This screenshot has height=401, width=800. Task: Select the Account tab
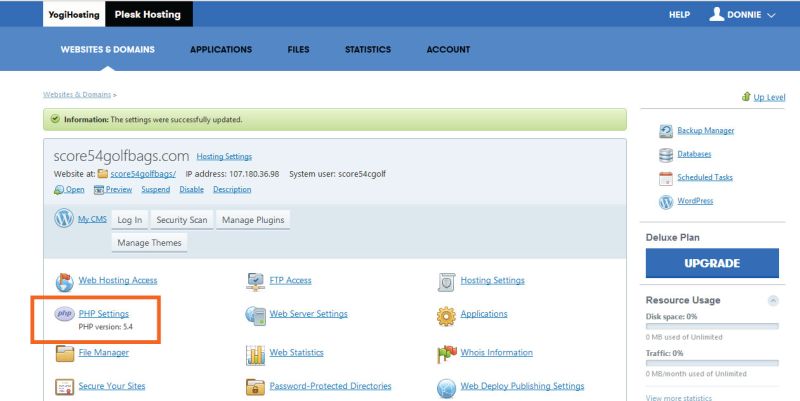448,49
